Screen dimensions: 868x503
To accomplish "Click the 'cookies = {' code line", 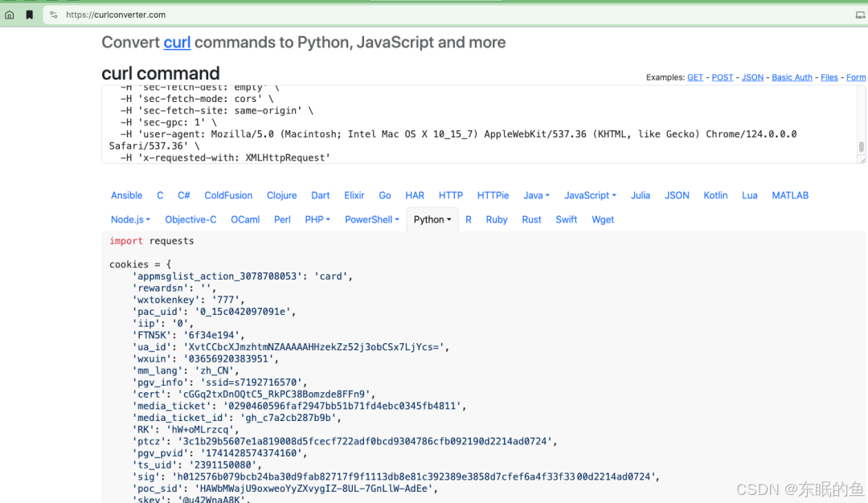I will (x=141, y=264).
